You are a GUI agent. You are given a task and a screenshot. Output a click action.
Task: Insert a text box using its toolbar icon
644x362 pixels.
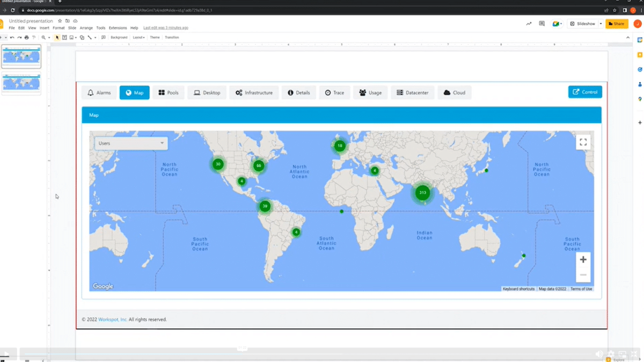(x=63, y=37)
